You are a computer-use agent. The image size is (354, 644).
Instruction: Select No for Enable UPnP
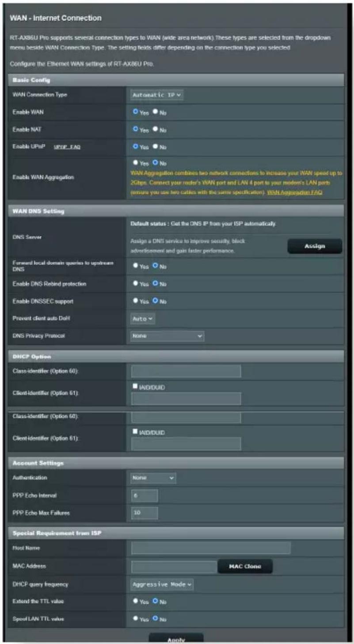[155, 146]
